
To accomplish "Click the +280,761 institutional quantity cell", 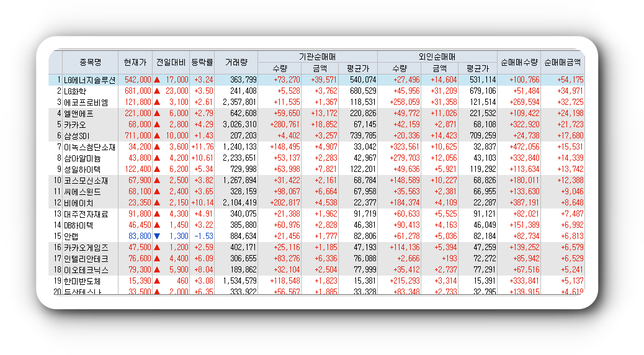I will click(x=285, y=125).
